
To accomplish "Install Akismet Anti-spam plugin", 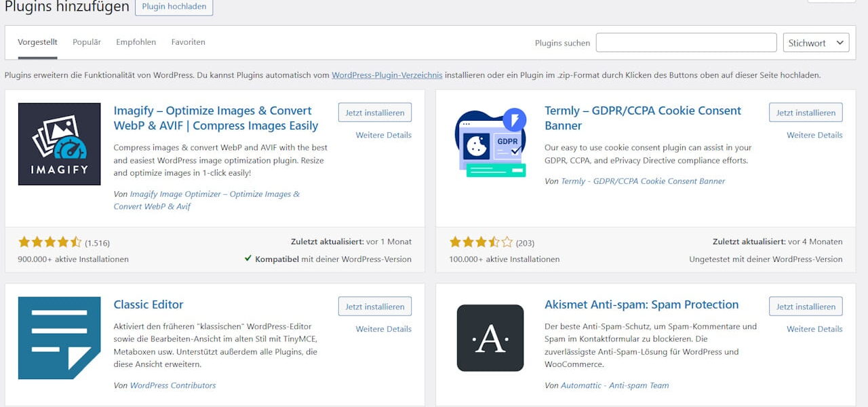I will coord(806,307).
